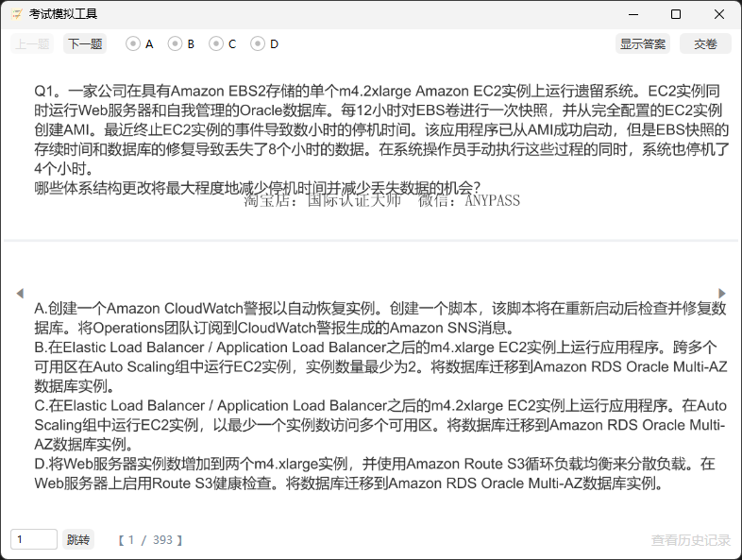The width and height of the screenshot is (742, 560).
Task: Minimize the exam simulator window
Action: pos(633,14)
